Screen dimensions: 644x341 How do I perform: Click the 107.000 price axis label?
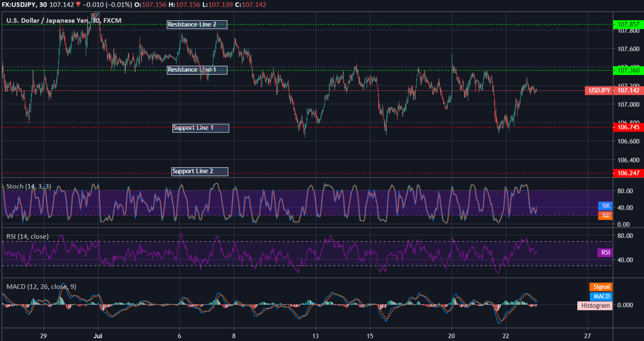coord(629,105)
